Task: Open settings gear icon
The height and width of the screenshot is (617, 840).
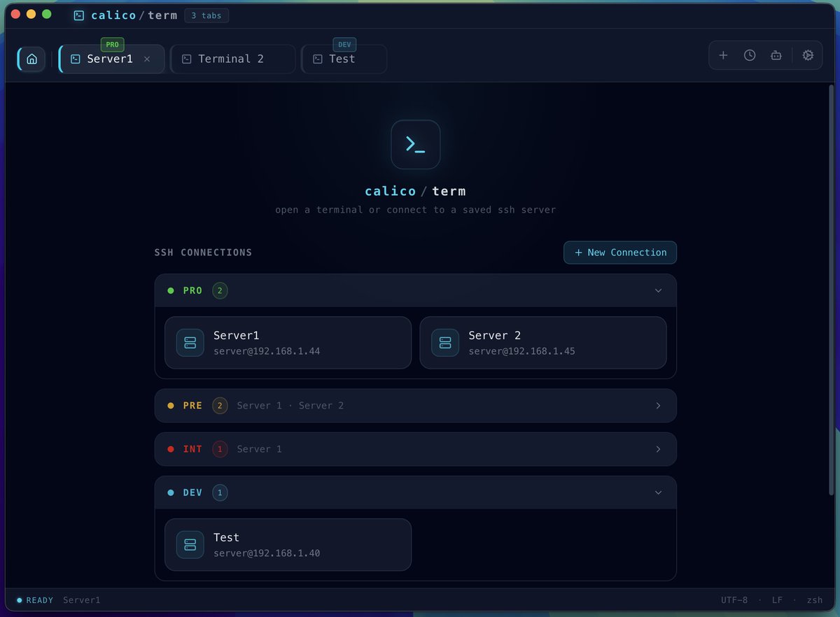Action: pyautogui.click(x=808, y=55)
